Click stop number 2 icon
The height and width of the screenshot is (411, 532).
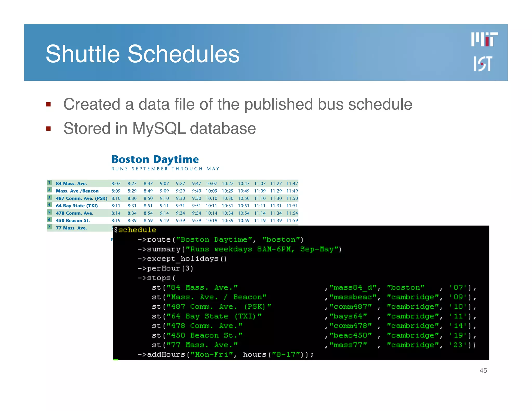(x=49, y=190)
